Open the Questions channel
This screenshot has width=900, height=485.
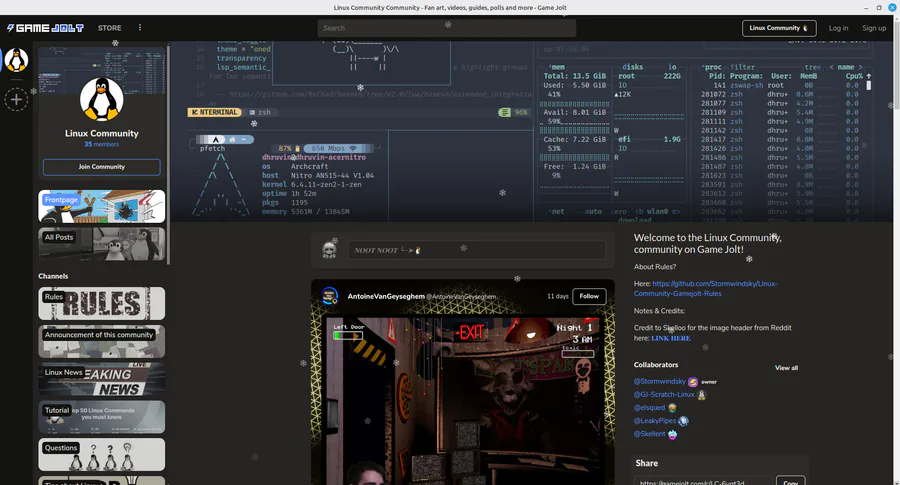point(102,455)
